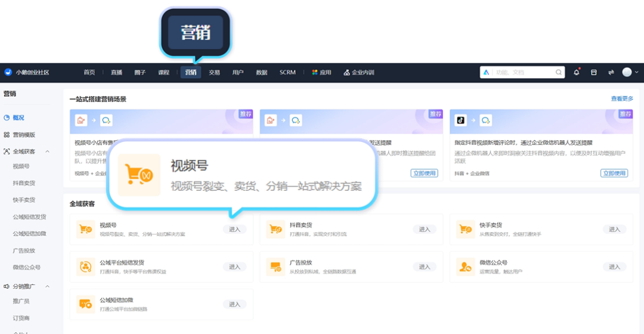Open the 交易 menu
The height and width of the screenshot is (334, 644).
point(214,72)
